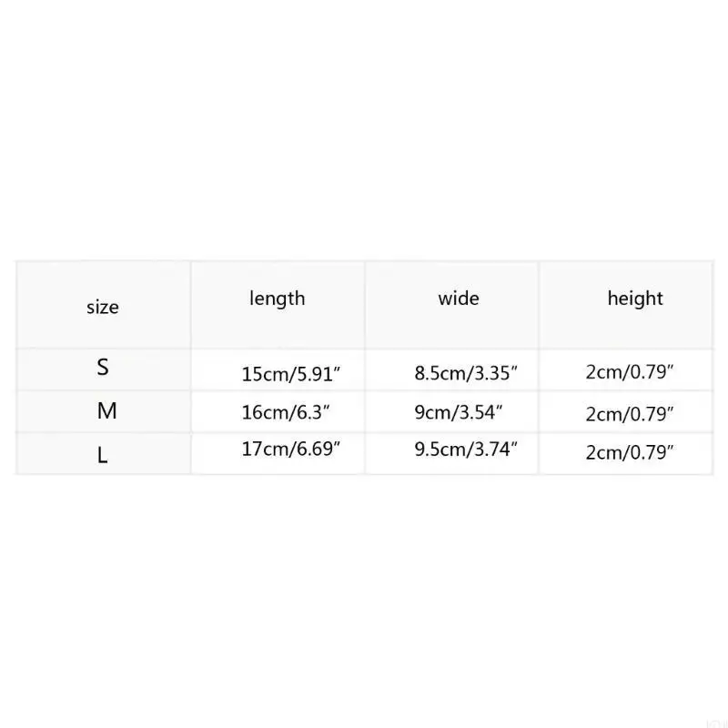This screenshot has height=728, width=728.
Task: Click length value 17cm/6.69″ for size L
Action: tap(291, 448)
